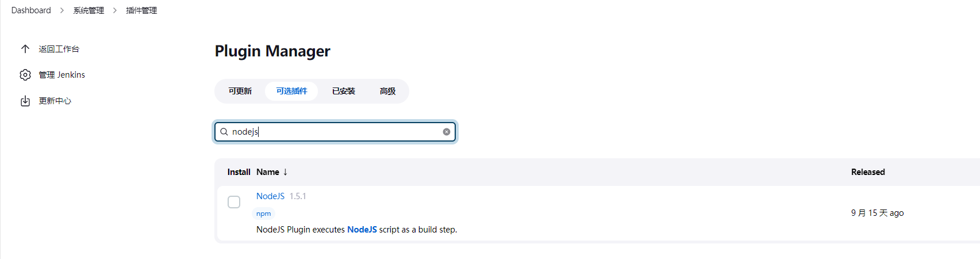The width and height of the screenshot is (980, 259).
Task: Tick the NodeJS plugin install checkbox
Action: (234, 202)
